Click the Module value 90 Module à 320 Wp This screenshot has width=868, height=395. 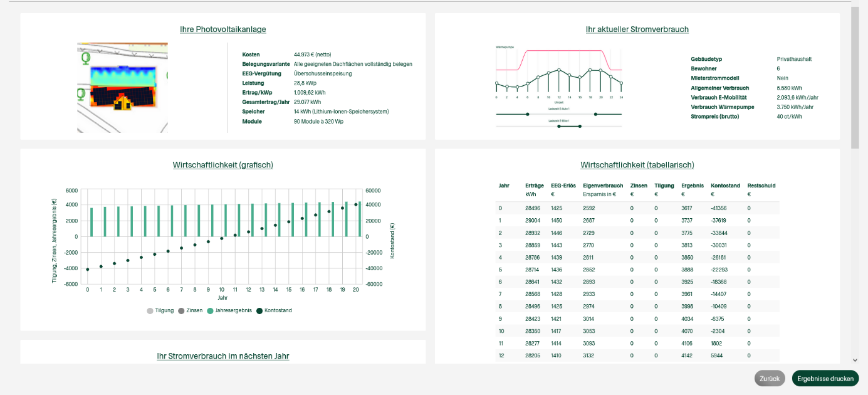point(318,121)
